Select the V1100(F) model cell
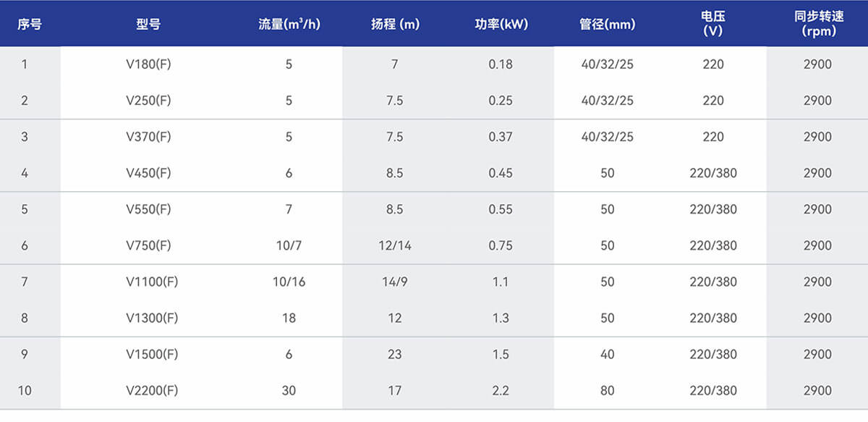The width and height of the screenshot is (868, 422). pos(152,282)
